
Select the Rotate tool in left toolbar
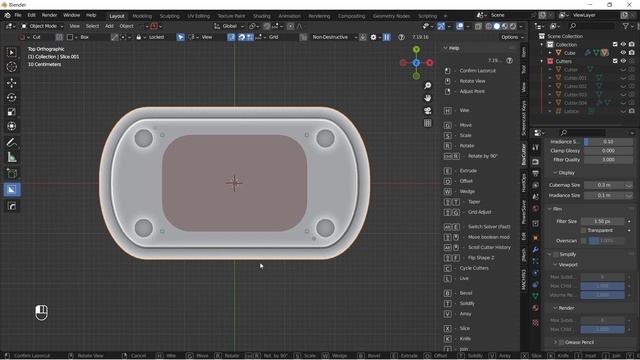pos(11,97)
